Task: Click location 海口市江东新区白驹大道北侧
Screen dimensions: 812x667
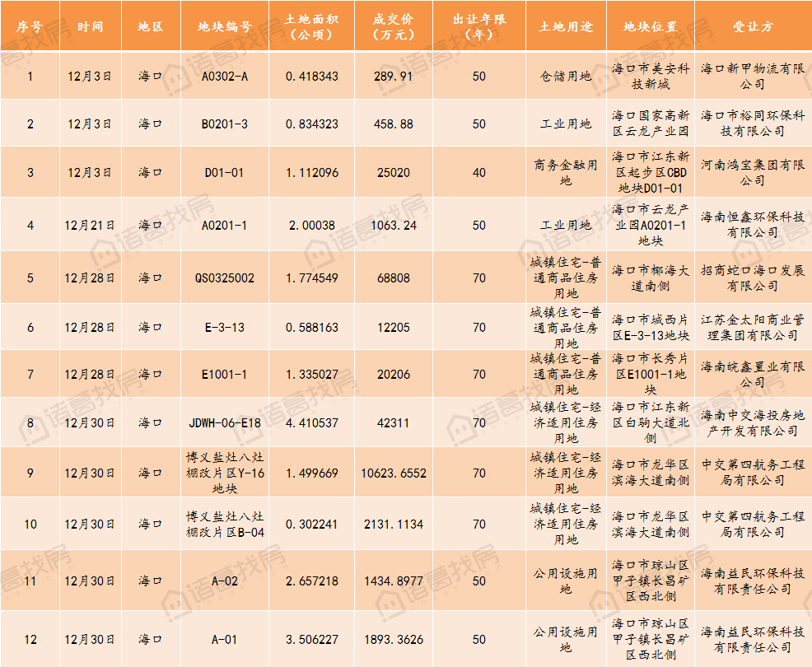Action: point(651,423)
